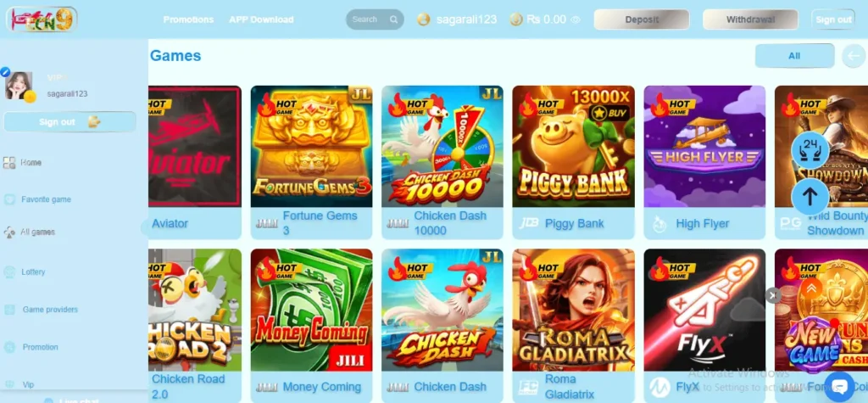Open the Piggy Bank game thumbnail

(574, 146)
